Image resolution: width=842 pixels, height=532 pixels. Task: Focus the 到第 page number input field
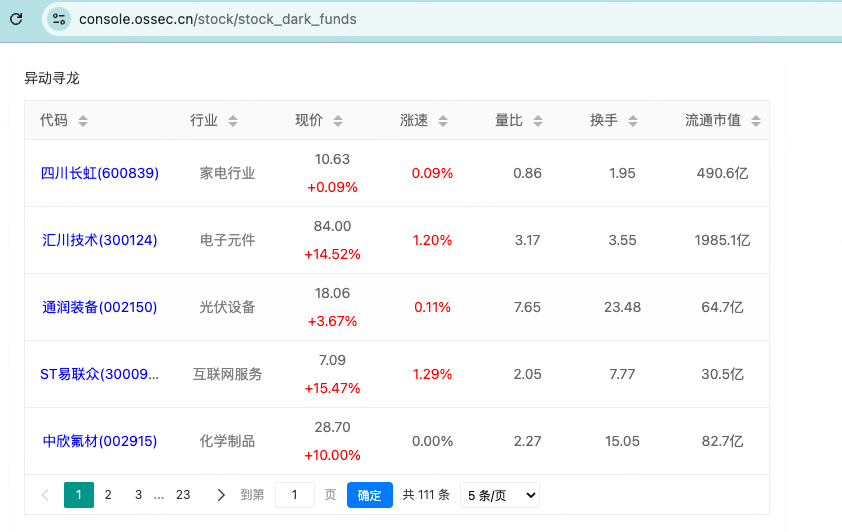(295, 495)
